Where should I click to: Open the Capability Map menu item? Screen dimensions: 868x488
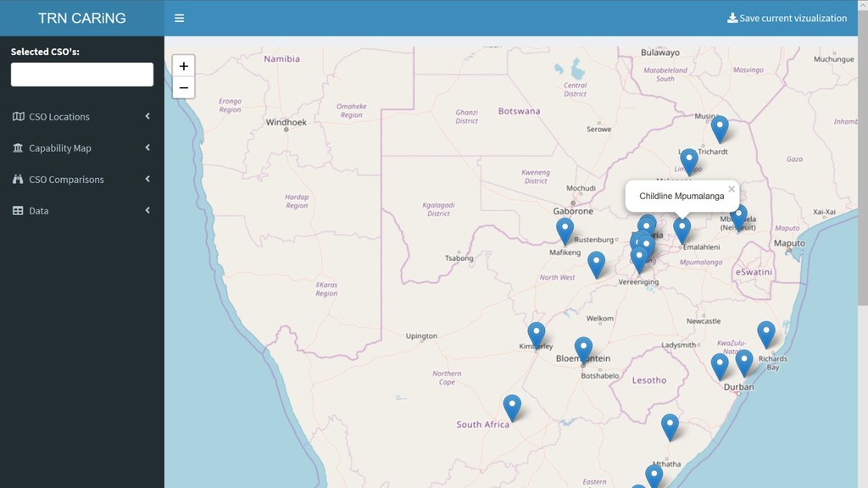point(82,147)
